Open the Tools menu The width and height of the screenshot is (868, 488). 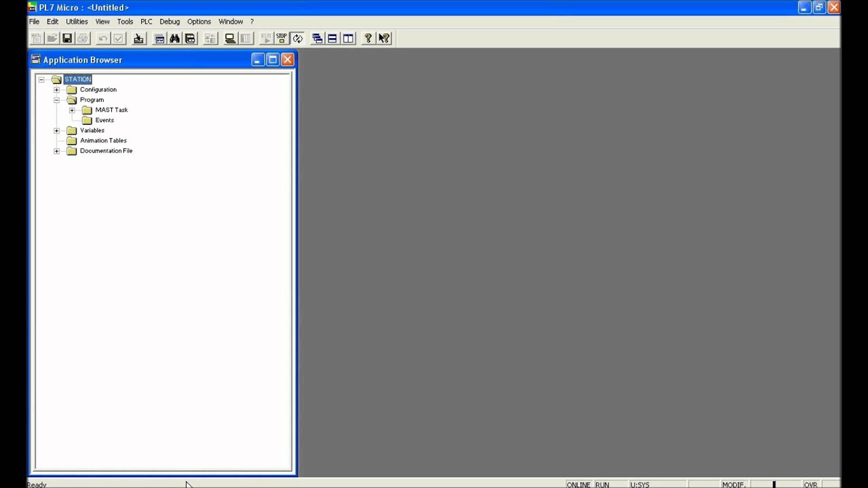[x=125, y=22]
